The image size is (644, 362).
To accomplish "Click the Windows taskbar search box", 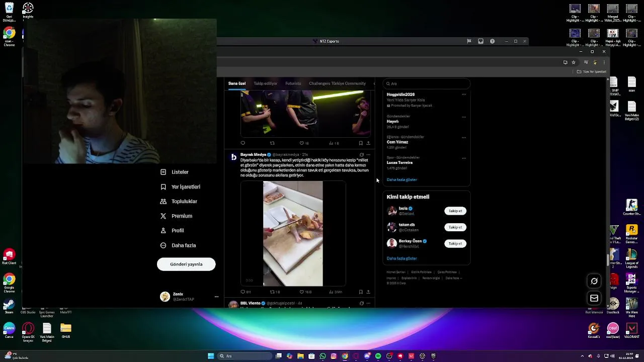I will coord(244,356).
